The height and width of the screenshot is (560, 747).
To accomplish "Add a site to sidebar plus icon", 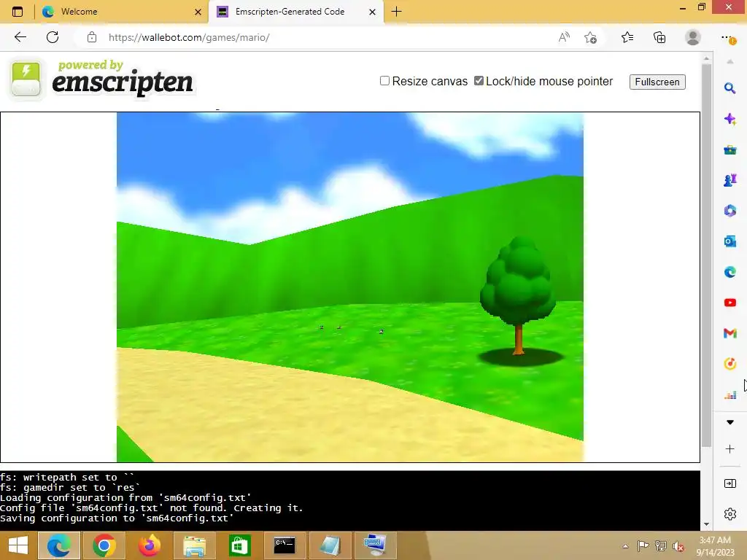I will point(729,449).
